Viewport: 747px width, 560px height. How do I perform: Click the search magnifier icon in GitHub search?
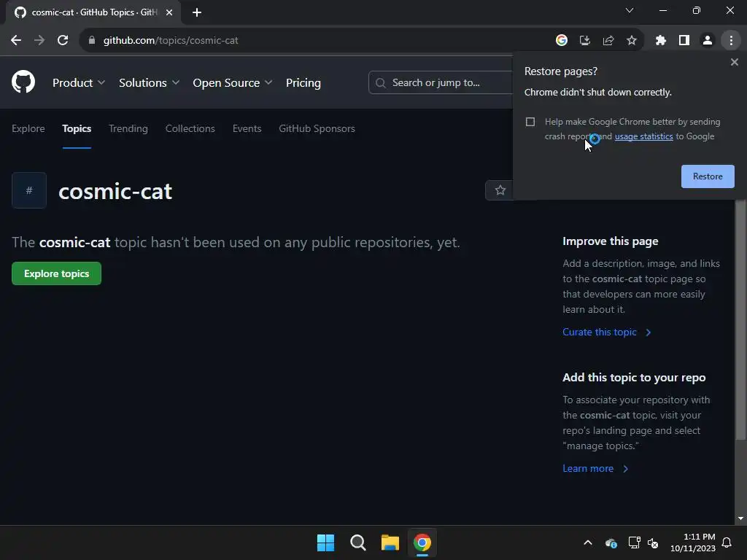380,83
